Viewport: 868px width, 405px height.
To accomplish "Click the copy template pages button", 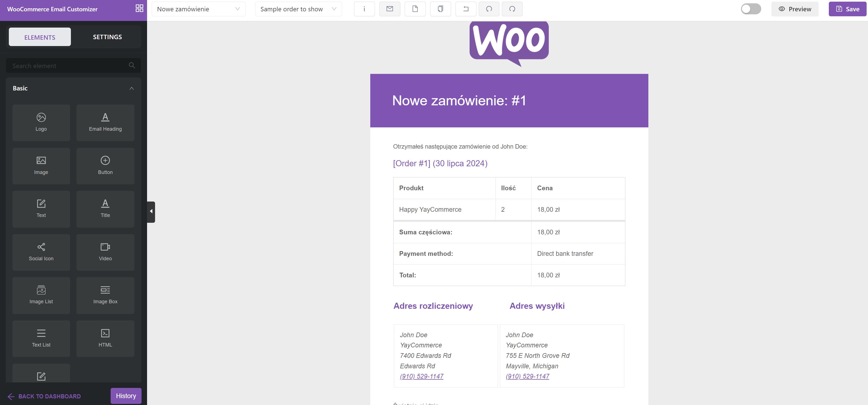I will click(440, 9).
